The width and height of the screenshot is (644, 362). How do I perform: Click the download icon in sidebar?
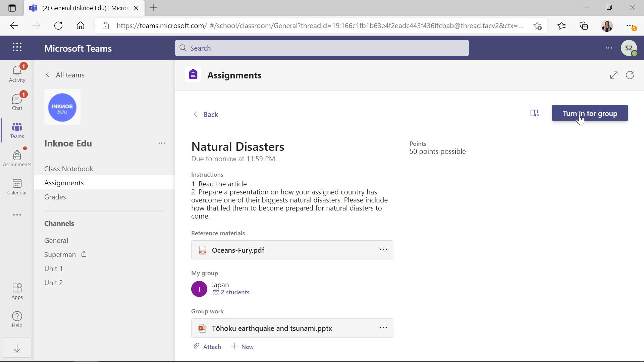(x=17, y=348)
